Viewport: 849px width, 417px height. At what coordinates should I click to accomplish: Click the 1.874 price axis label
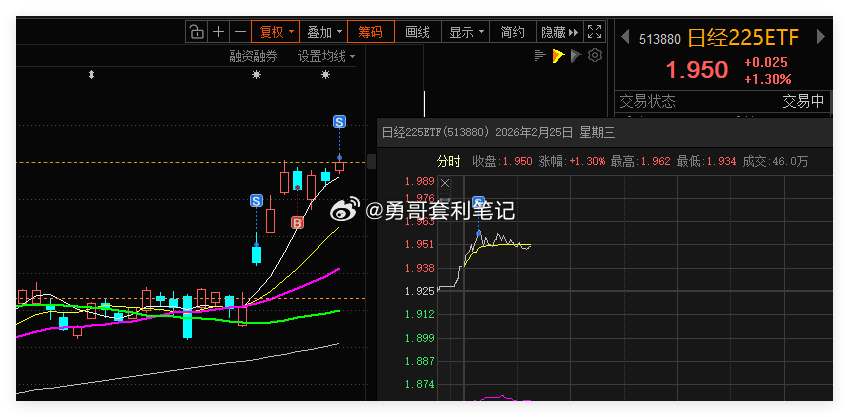[420, 385]
